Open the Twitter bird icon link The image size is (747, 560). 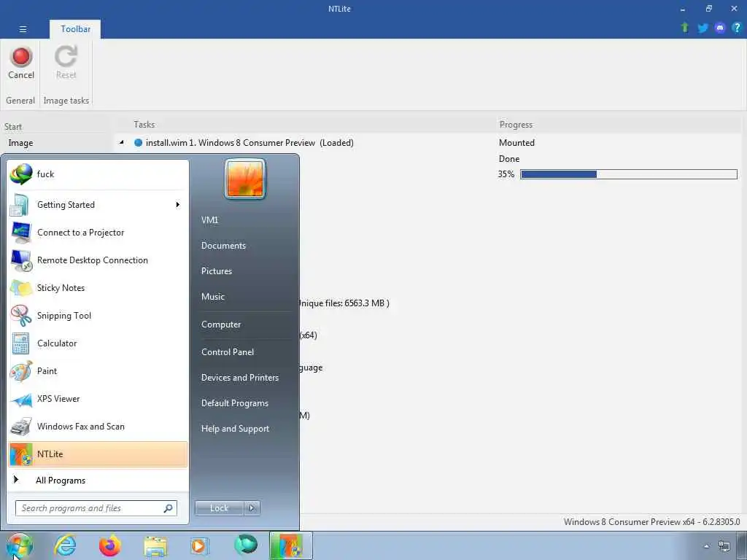pos(703,28)
